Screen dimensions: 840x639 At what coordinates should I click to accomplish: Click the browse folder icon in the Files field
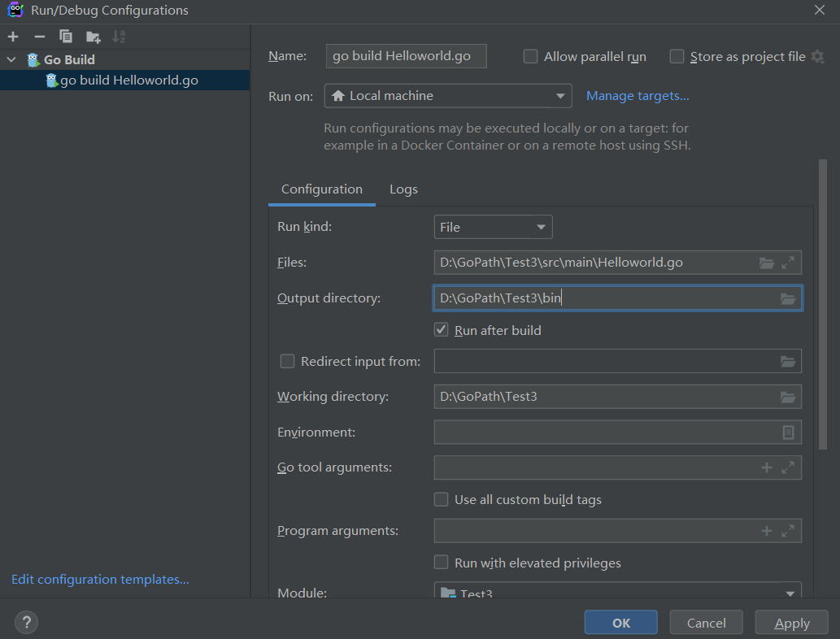tap(766, 263)
